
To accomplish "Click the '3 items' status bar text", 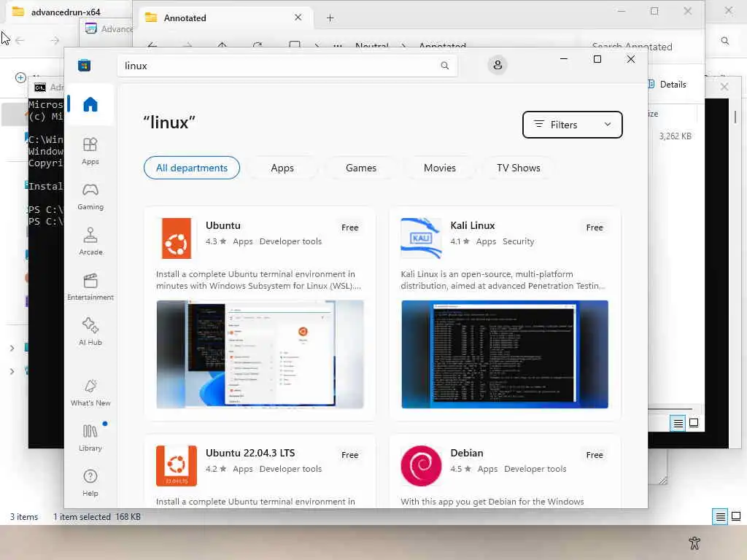I will pyautogui.click(x=24, y=517).
